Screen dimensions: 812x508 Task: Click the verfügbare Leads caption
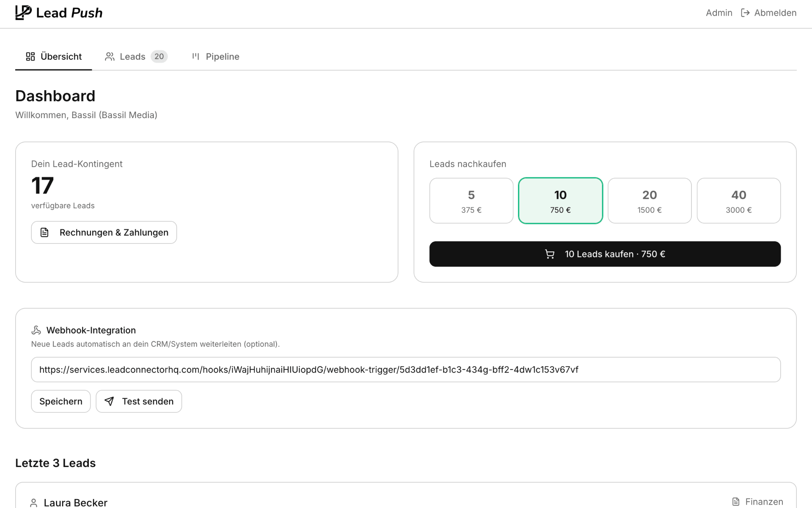pos(63,206)
